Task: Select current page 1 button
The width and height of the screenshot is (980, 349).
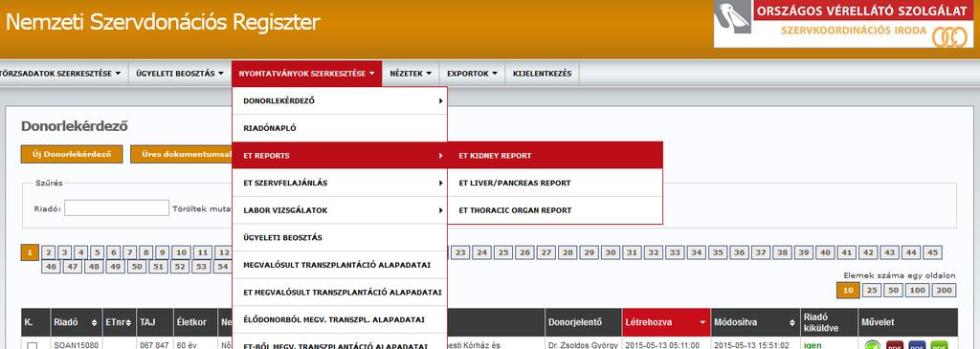Action: 30,252
